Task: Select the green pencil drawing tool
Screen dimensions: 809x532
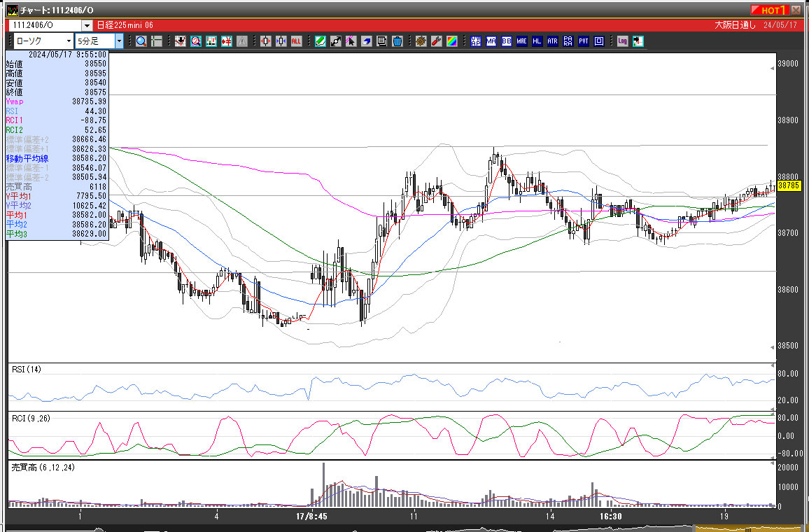Action: (x=320, y=41)
